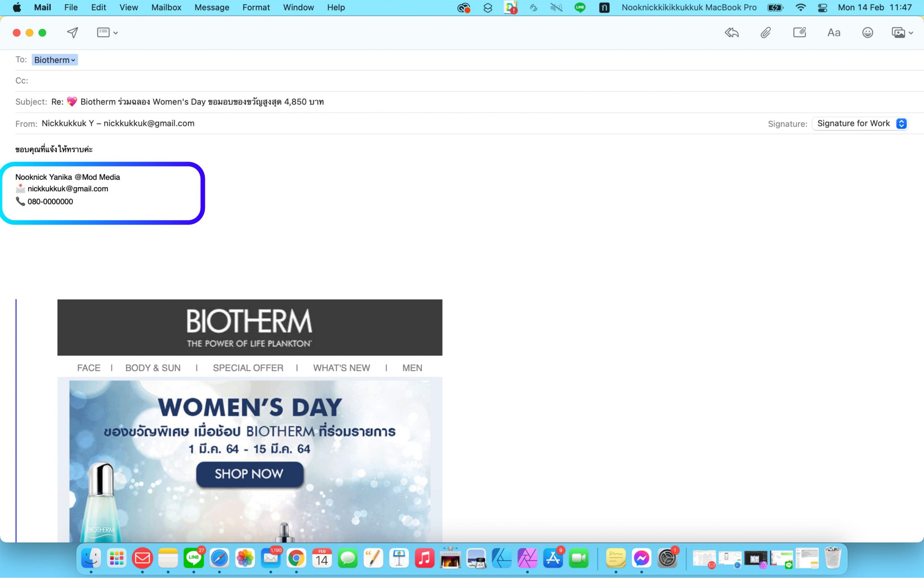This screenshot has height=579, width=924.
Task: Click the Subject field text
Action: click(x=187, y=102)
